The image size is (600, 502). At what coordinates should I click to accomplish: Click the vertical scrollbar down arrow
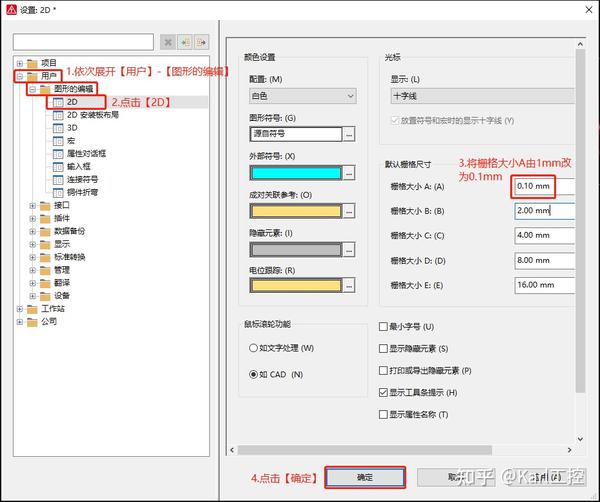[580, 439]
